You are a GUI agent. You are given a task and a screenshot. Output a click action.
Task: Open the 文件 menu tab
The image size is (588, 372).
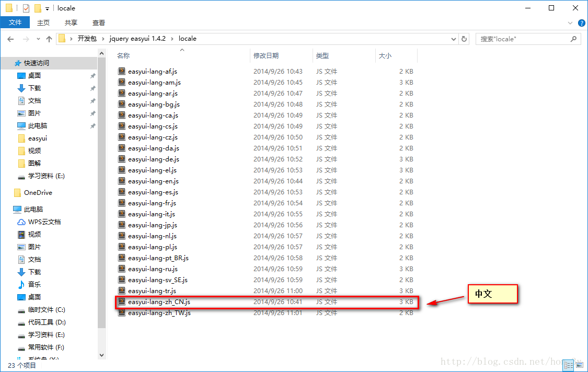15,22
